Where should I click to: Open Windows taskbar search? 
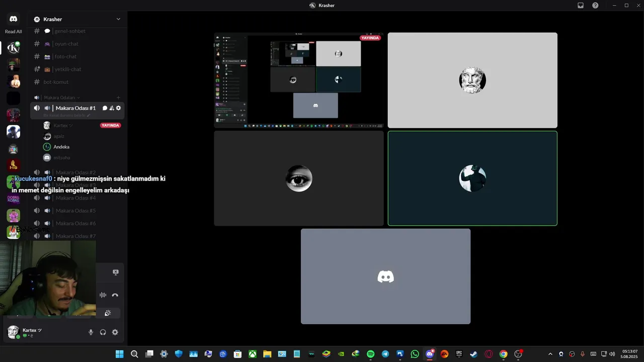click(134, 354)
